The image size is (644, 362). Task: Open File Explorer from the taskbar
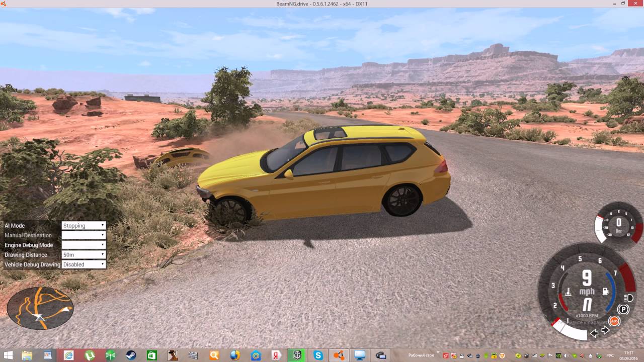coord(27,355)
